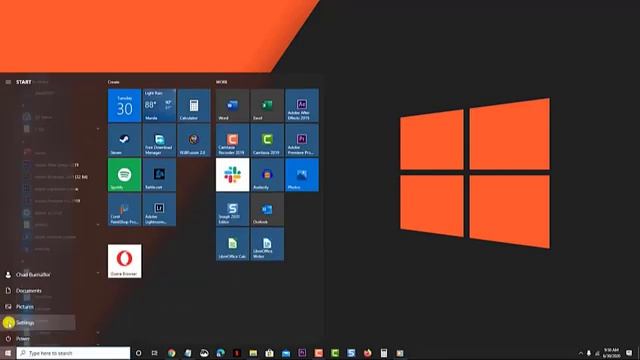
Task: Launch the Steam tile
Action: pos(124,140)
